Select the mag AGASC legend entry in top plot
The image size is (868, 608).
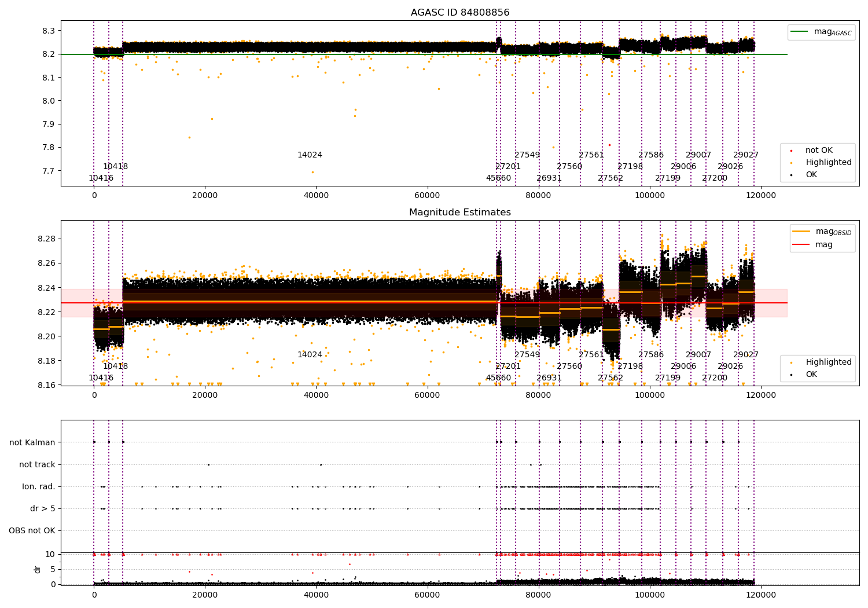[x=822, y=32]
